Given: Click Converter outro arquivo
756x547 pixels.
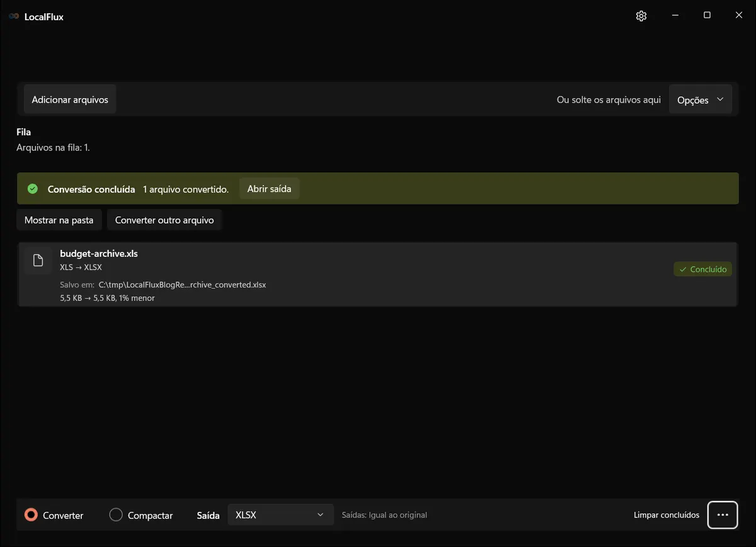Looking at the screenshot, I should (x=164, y=220).
